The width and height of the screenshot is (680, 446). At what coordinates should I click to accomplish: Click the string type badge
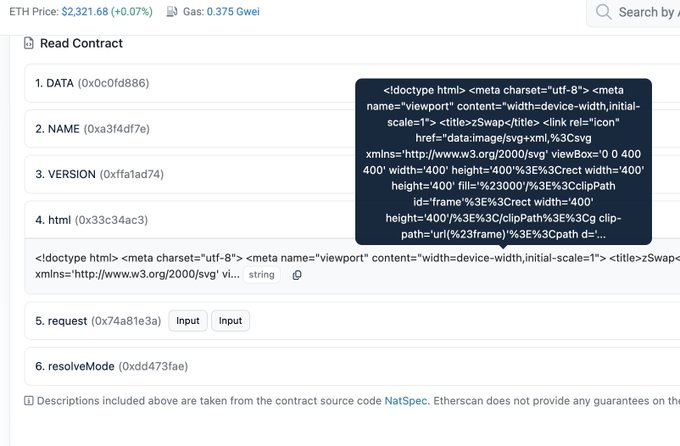click(x=263, y=275)
